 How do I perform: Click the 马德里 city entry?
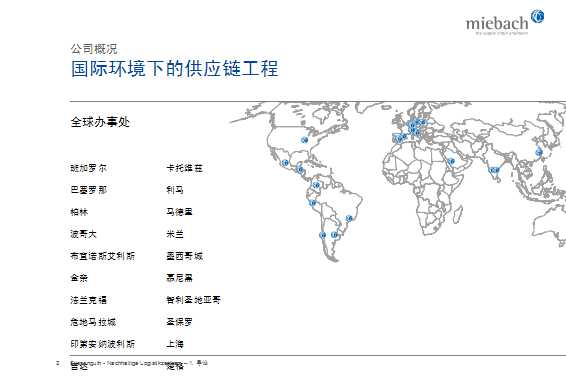pyautogui.click(x=179, y=212)
